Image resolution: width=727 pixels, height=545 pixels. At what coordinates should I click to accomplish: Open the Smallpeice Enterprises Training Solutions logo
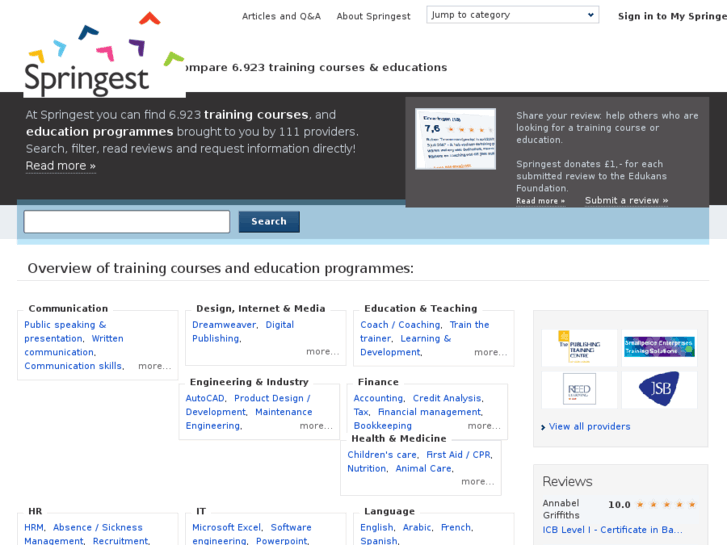(x=659, y=348)
